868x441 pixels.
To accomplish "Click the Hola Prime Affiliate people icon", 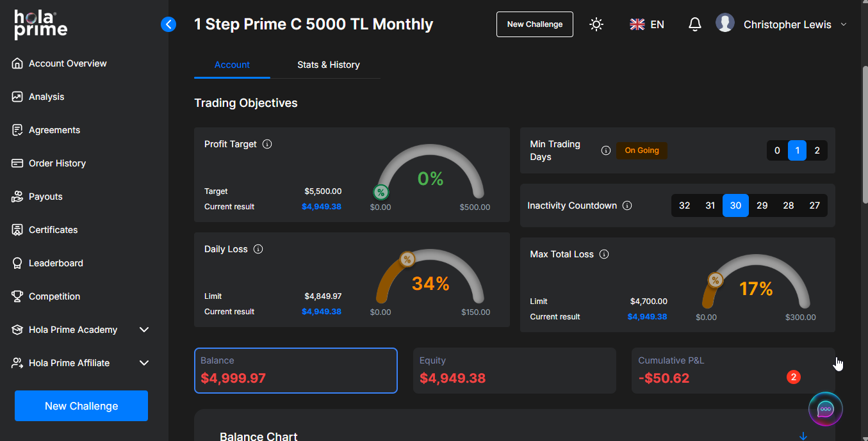I will click(x=17, y=363).
